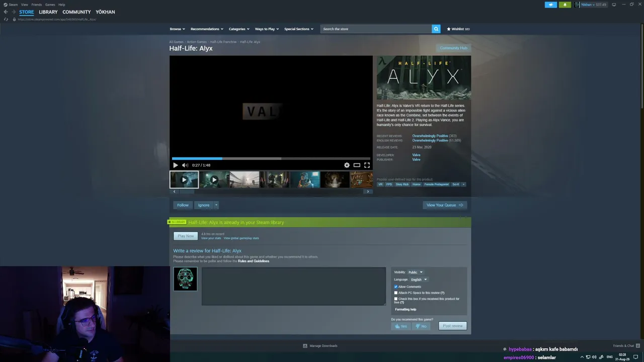This screenshot has height=362, width=644.
Task: Select No for recommending the game
Action: (x=422, y=326)
